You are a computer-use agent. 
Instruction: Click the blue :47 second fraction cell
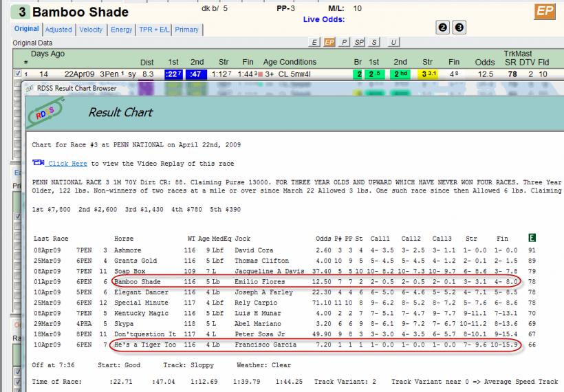(197, 74)
